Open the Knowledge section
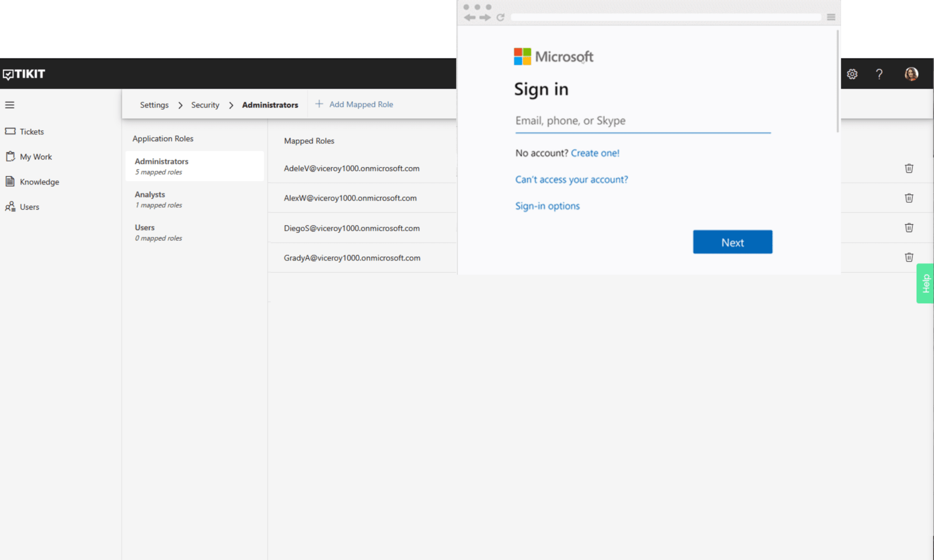This screenshot has height=560, width=934. (39, 181)
